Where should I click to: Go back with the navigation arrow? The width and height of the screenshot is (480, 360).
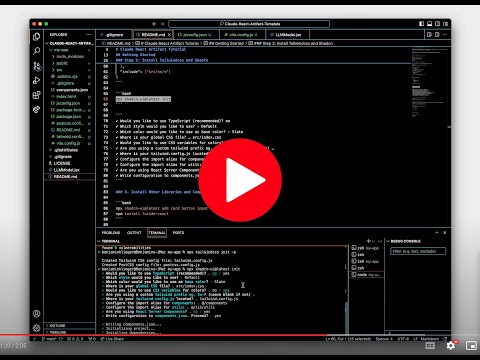[x=154, y=24]
